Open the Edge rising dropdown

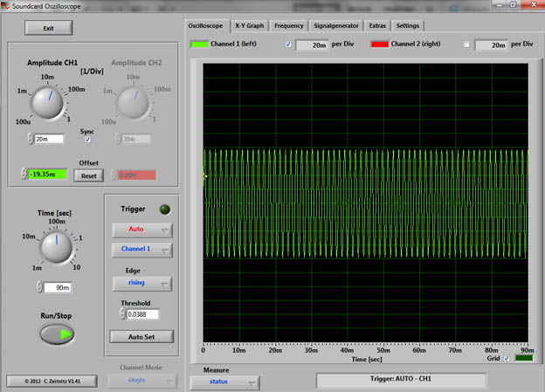pos(141,284)
